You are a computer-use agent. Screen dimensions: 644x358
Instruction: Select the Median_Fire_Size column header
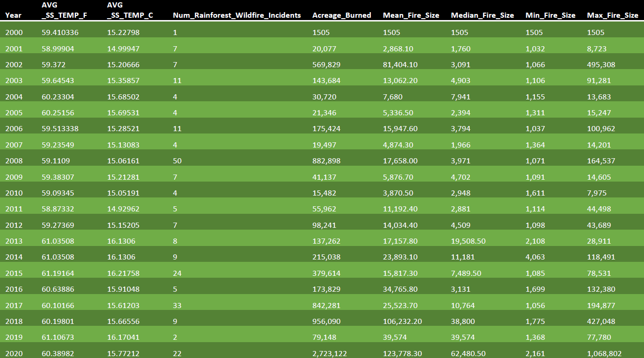click(x=482, y=15)
